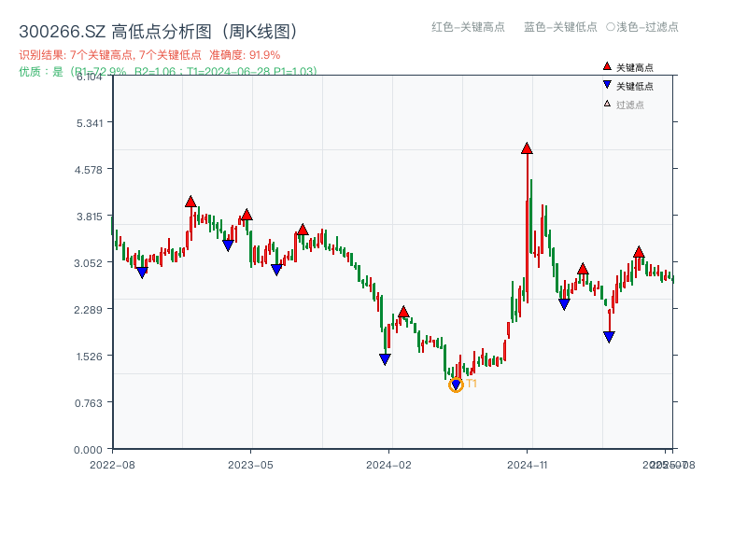The height and width of the screenshot is (560, 747).
Task: Click the orange T1 label
Action: tap(472, 384)
